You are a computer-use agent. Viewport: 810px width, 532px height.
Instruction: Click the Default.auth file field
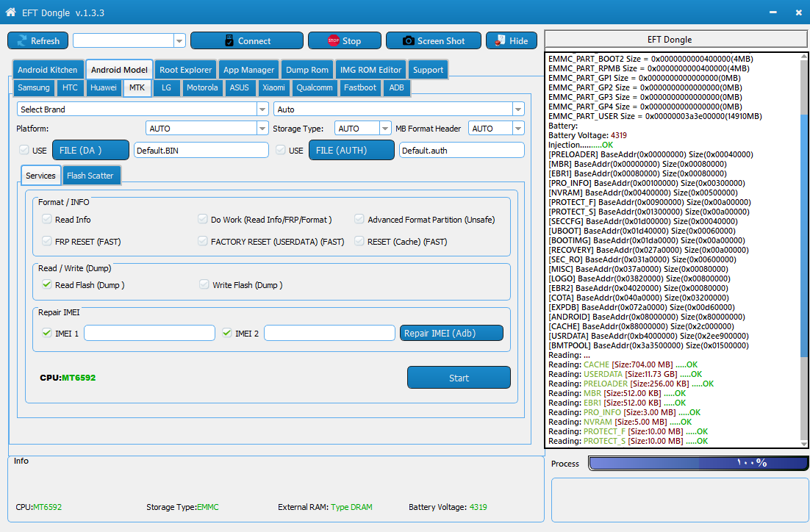click(462, 151)
